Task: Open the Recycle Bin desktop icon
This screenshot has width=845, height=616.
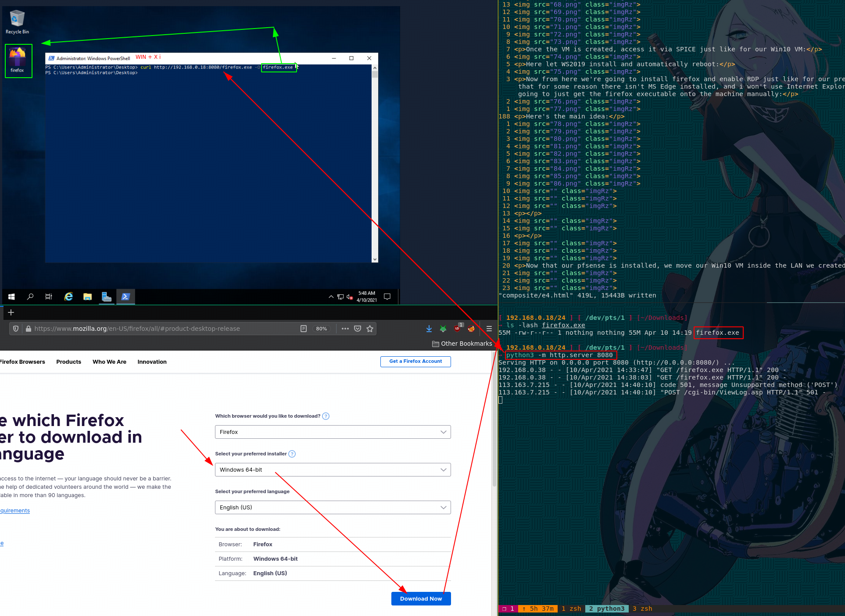Action: [x=17, y=22]
